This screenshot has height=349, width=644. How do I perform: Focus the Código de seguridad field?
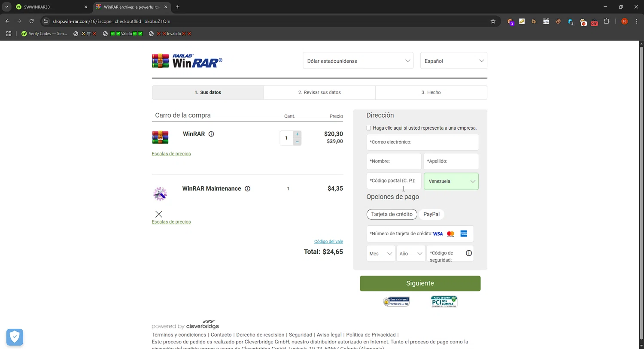450,254
